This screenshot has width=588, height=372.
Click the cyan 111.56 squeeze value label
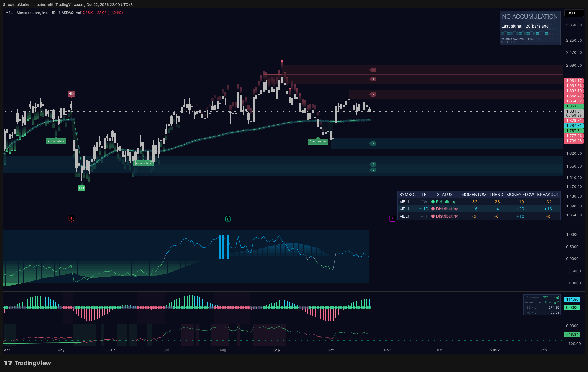572,300
